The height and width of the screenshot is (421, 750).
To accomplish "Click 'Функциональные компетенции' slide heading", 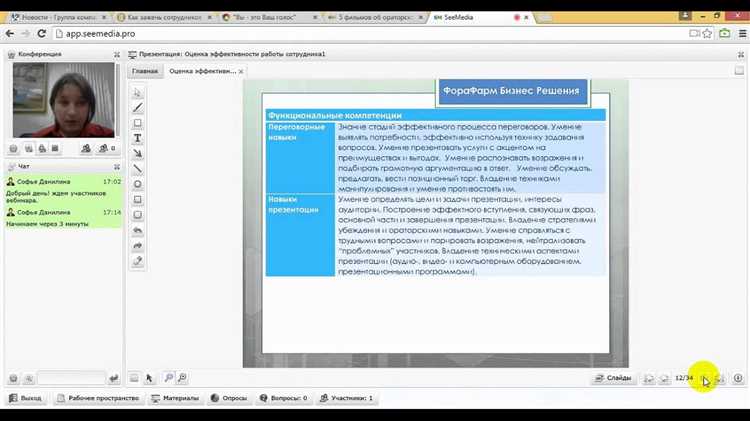I will [x=335, y=115].
